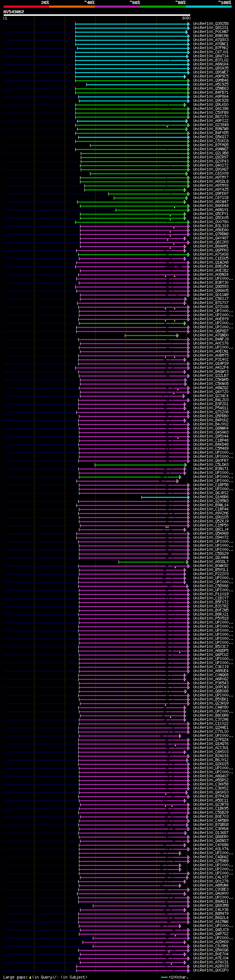This screenshot has width=235, height=980.
Task: Open hit UniRef100_A7Q9X3
Action: [x=211, y=40]
